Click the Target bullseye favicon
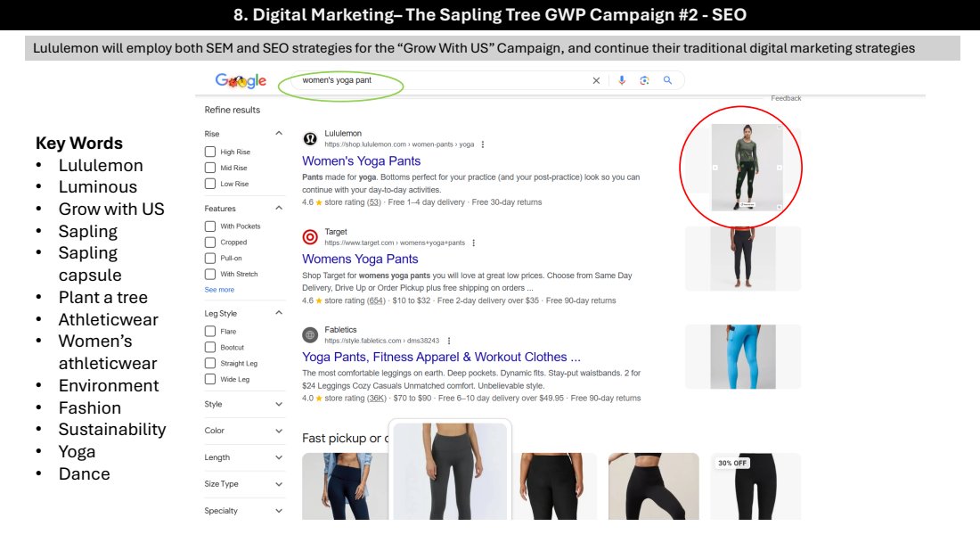This screenshot has width=980, height=551. [x=310, y=237]
